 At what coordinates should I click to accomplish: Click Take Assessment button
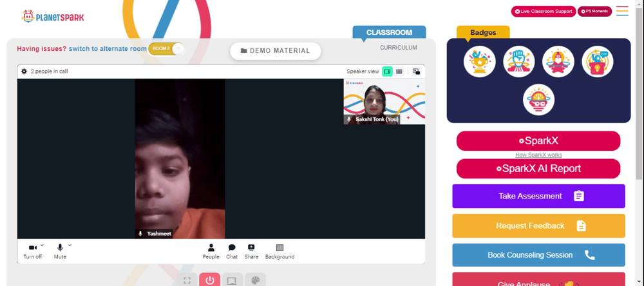coord(538,196)
